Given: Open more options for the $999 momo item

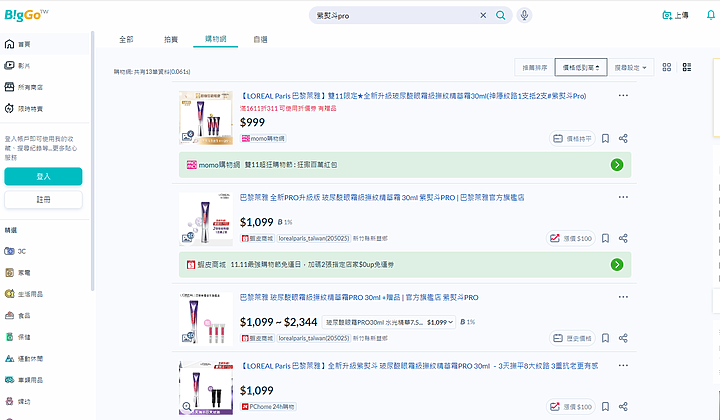Looking at the screenshot, I should 623,95.
